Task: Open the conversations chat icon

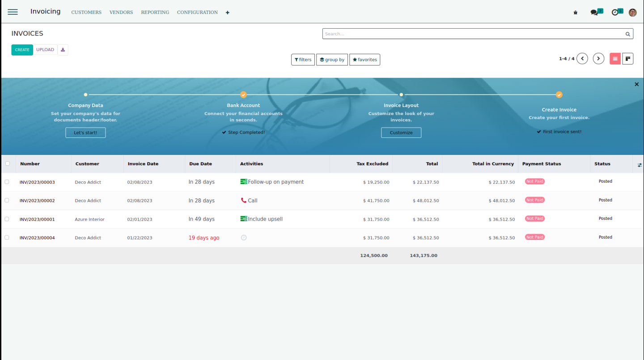Action: (x=594, y=13)
